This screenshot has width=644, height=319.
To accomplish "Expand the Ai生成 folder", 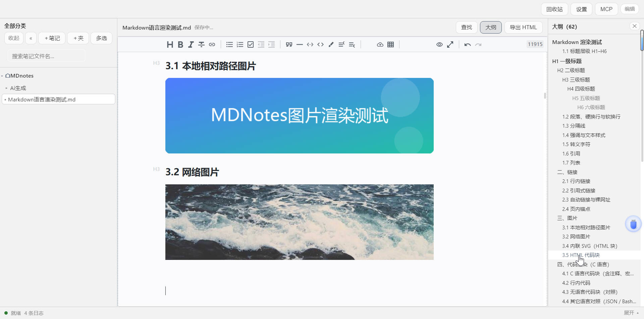I will [x=6, y=88].
